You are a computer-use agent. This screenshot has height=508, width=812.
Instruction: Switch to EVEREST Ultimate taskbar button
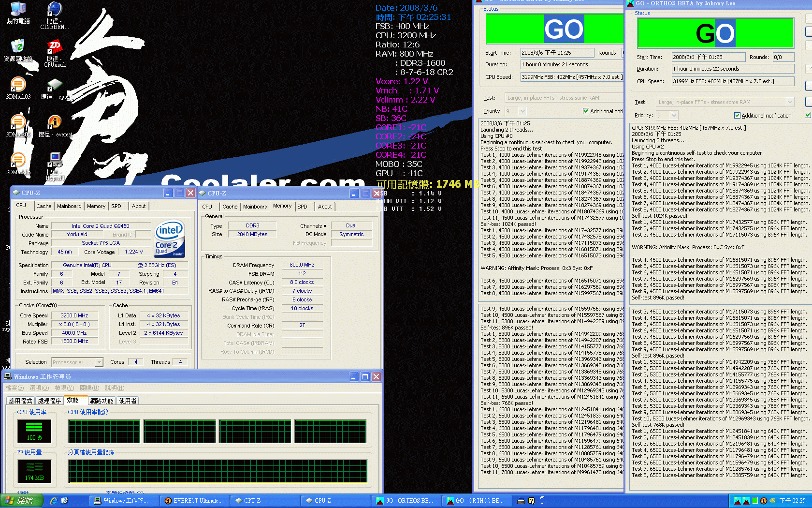pos(194,501)
